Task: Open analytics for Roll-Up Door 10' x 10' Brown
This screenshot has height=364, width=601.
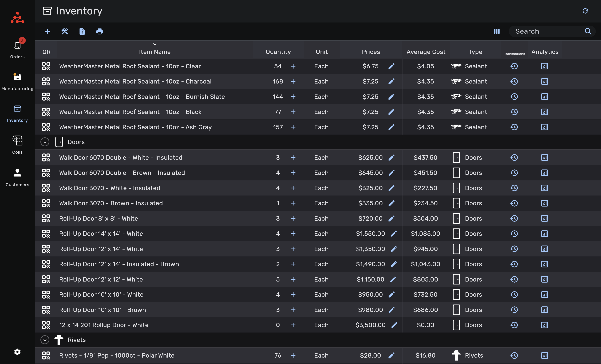Action: pos(544,310)
